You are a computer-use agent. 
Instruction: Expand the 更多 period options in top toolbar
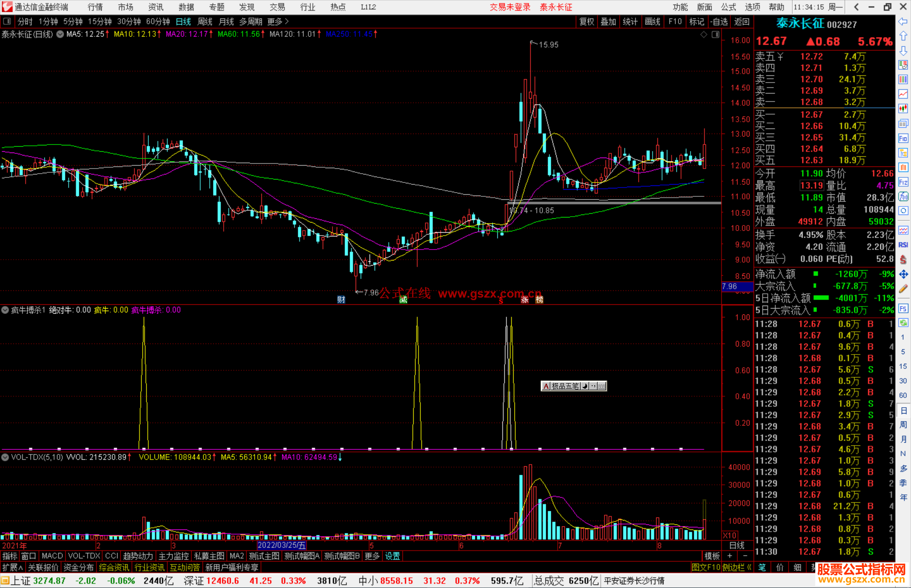[x=278, y=21]
